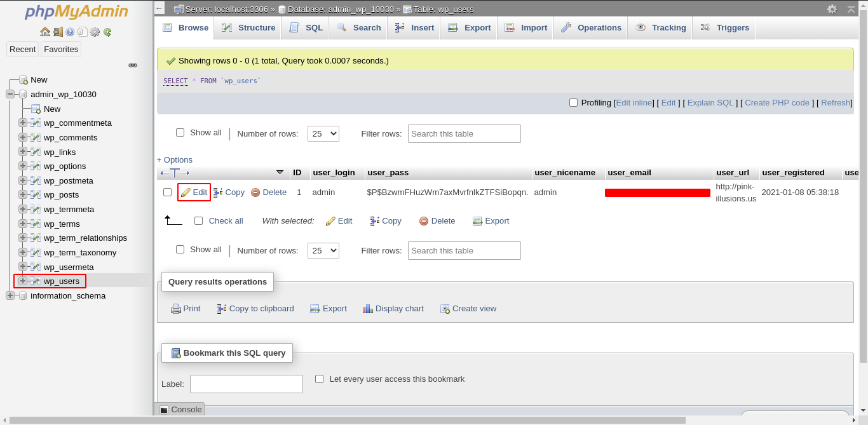Expand the wp_commentmeta table node
Image resolution: width=868 pixels, height=425 pixels.
point(23,123)
